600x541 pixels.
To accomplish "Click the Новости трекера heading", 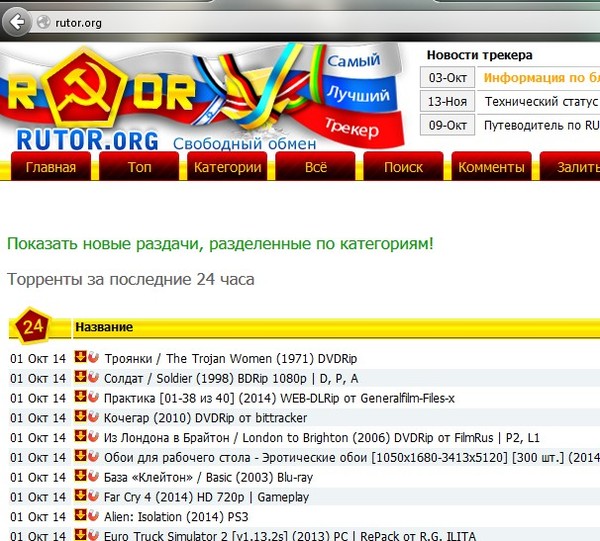I will 479,55.
